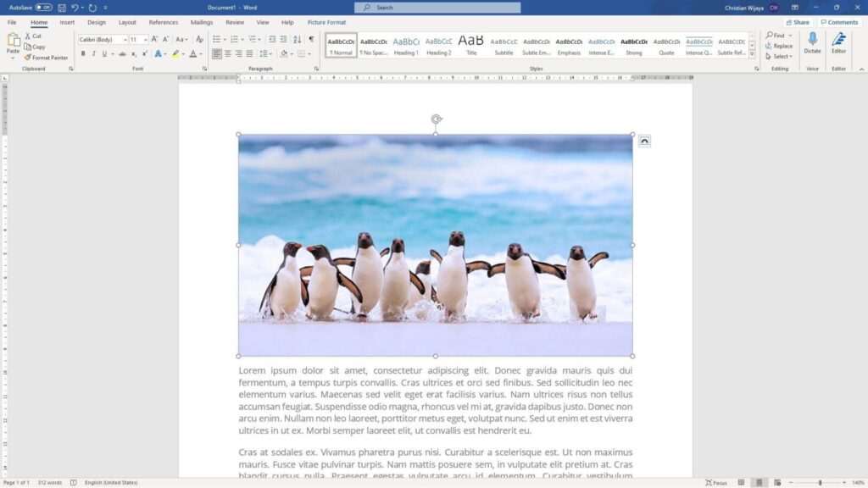Viewport: 868px width, 488px height.
Task: Open the Comments pane button
Action: pyautogui.click(x=839, y=23)
